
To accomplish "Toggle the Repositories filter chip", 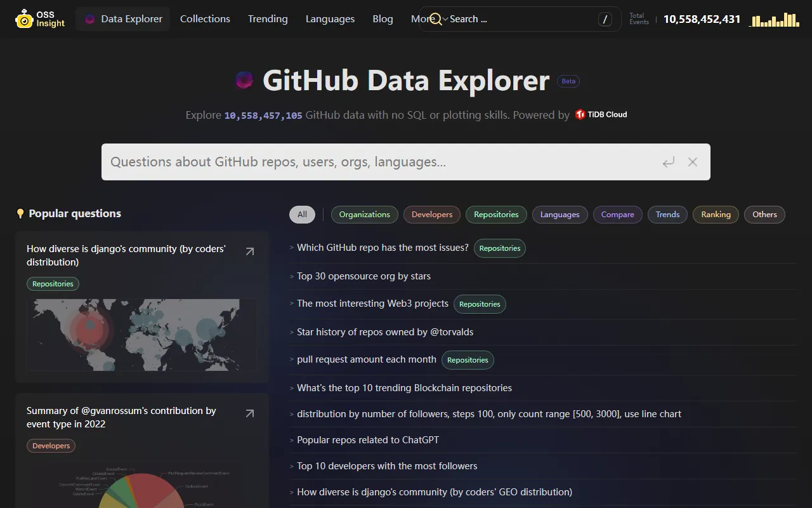I will coord(496,215).
